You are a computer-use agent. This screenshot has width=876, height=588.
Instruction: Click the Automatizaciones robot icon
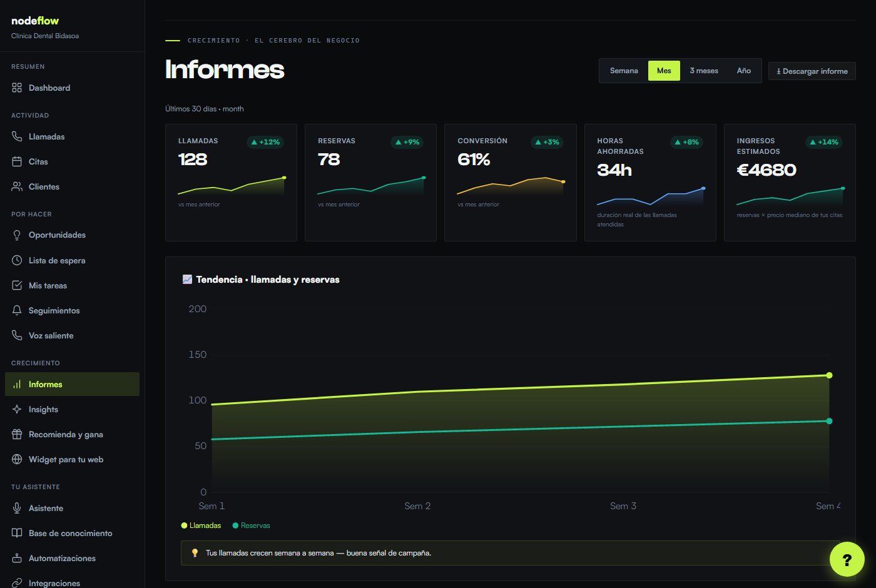click(x=17, y=558)
